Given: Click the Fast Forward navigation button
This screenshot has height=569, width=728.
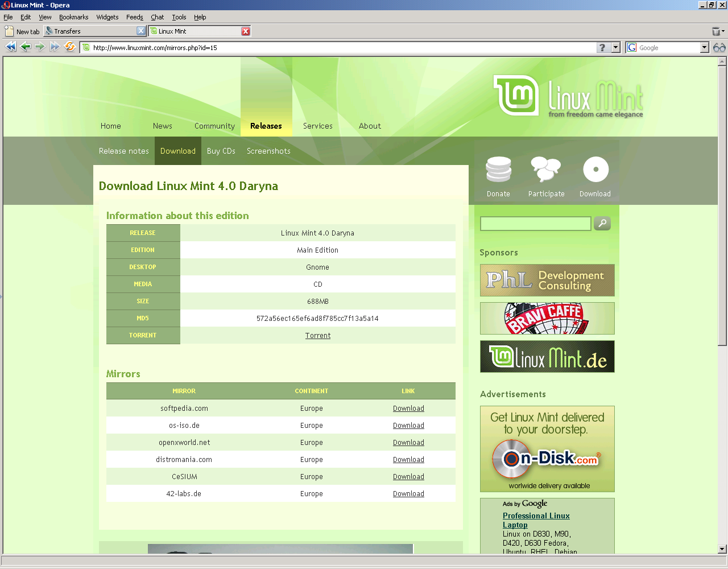Looking at the screenshot, I should [x=55, y=47].
